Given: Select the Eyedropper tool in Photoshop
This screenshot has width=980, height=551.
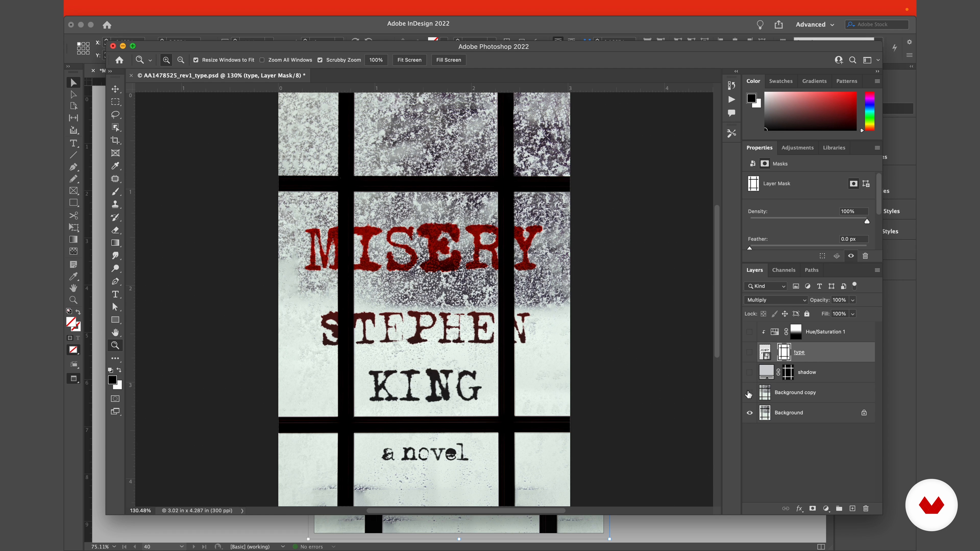Looking at the screenshot, I should 115,166.
